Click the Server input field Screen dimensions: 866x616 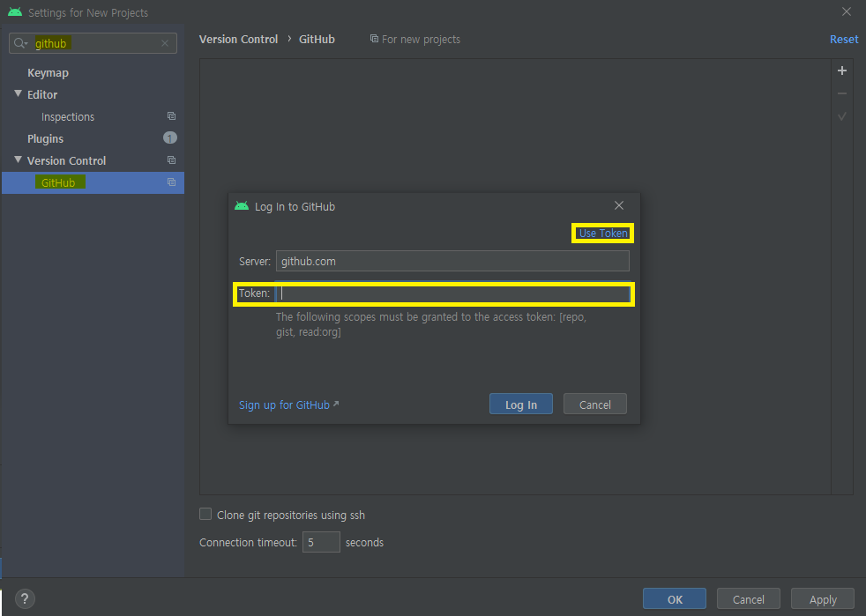[x=452, y=261]
